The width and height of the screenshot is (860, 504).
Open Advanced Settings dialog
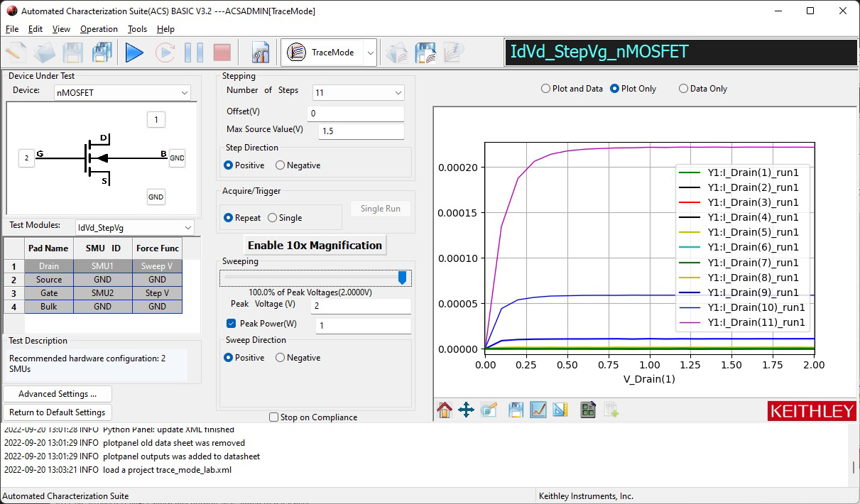point(58,394)
